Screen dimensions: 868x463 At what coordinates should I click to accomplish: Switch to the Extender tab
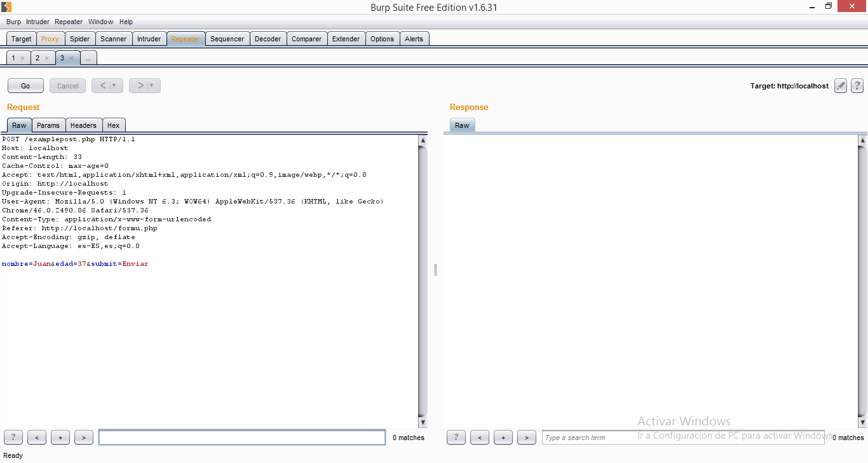click(346, 39)
